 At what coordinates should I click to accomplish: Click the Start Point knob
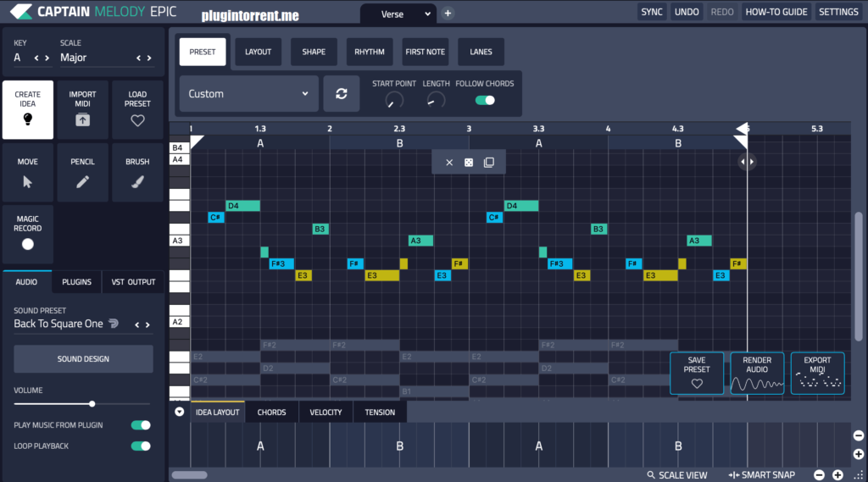point(394,100)
